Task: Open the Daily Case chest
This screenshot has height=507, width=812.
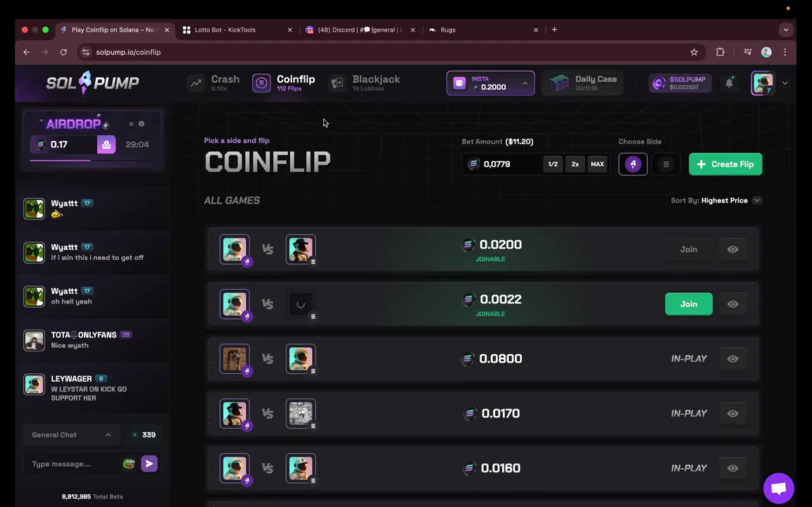Action: tap(582, 83)
